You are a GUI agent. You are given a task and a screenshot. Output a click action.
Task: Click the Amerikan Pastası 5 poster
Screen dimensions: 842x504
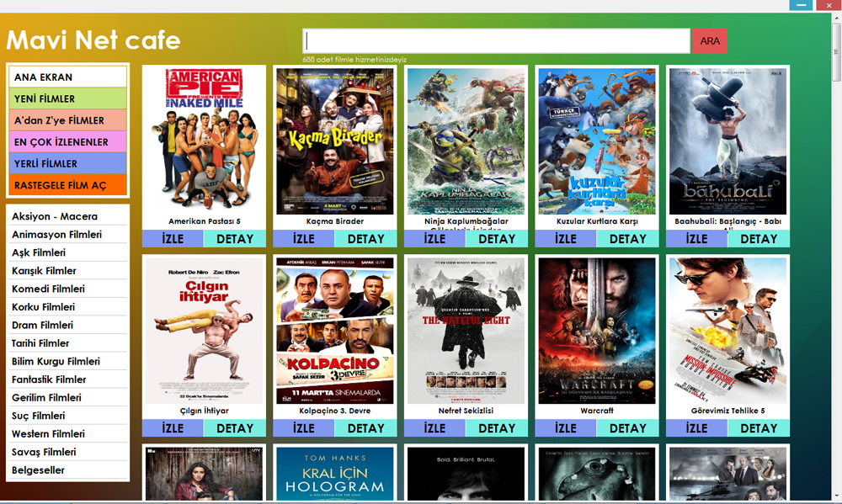tap(204, 141)
